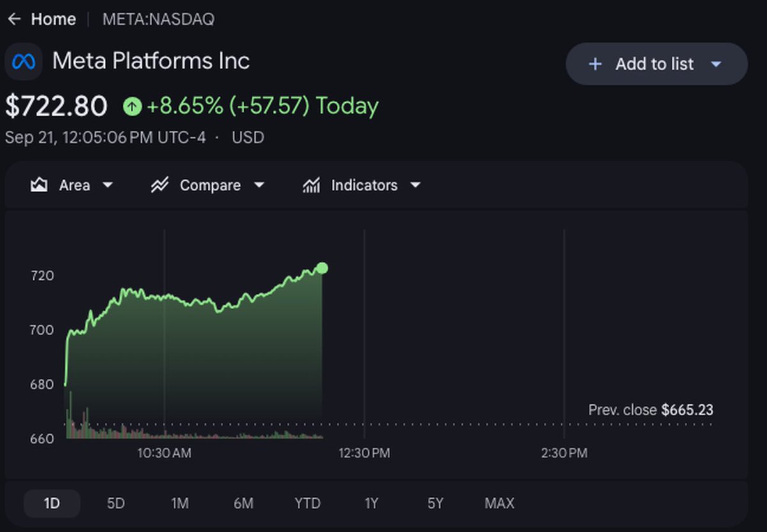Click the plus icon in Add to list
Image resolution: width=767 pixels, height=532 pixels.
595,64
